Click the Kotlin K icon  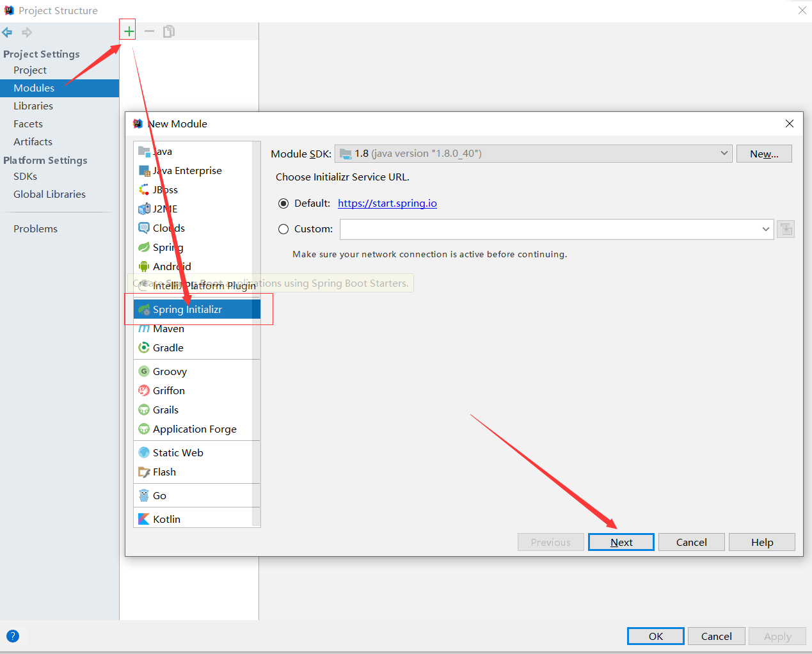point(144,520)
